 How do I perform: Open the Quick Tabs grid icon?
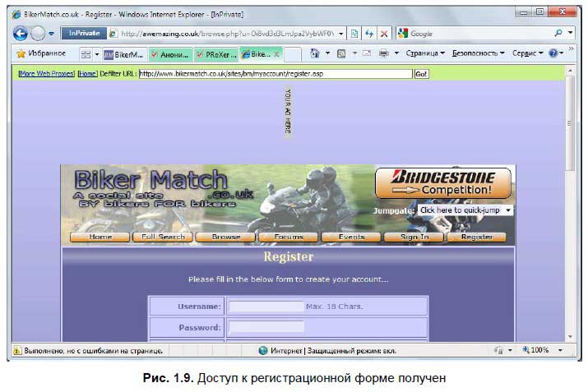(x=86, y=54)
